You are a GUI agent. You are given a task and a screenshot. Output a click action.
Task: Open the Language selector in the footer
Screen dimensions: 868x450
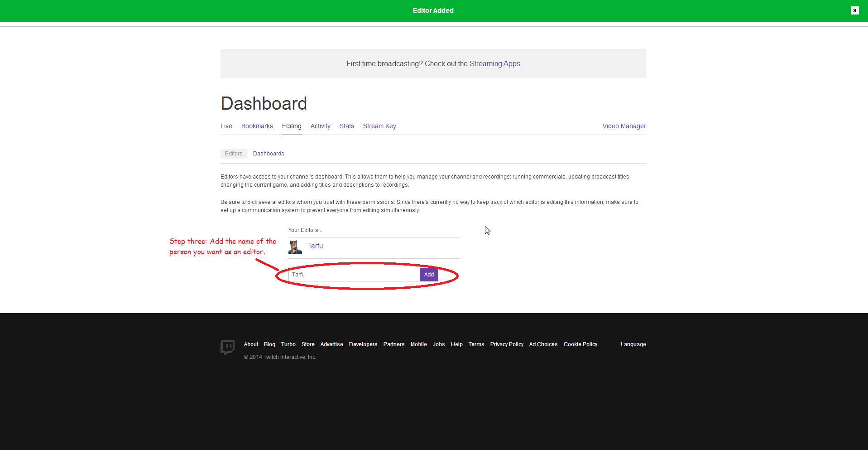pos(633,344)
